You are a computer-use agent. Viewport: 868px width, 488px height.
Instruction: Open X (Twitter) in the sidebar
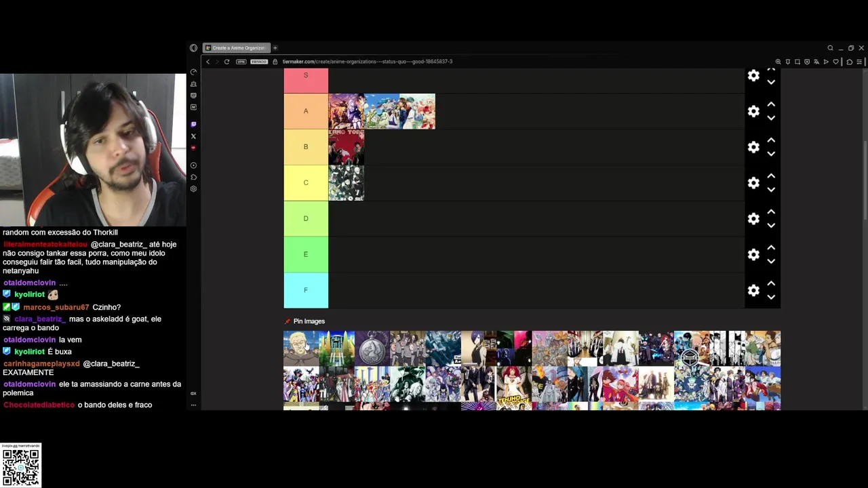(193, 136)
